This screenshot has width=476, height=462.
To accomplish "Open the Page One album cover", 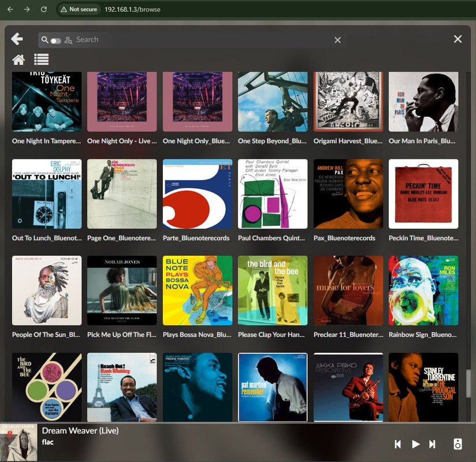I will 122,193.
